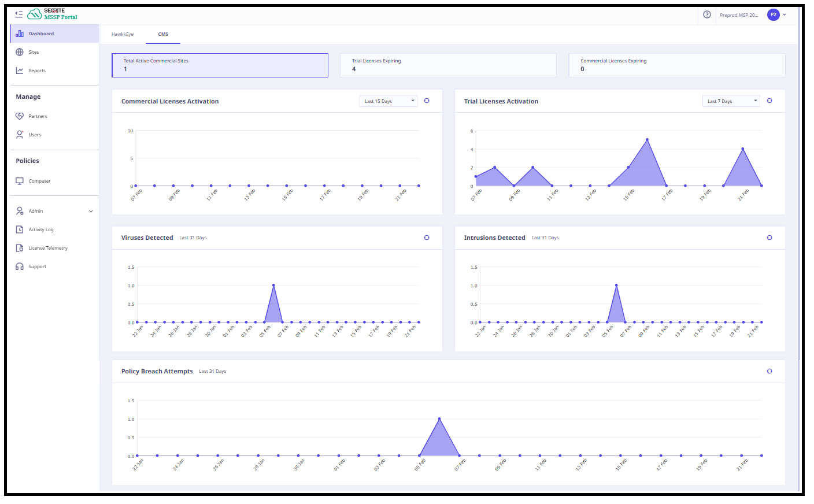Refresh the Trial Licenses Activation chart

click(769, 101)
